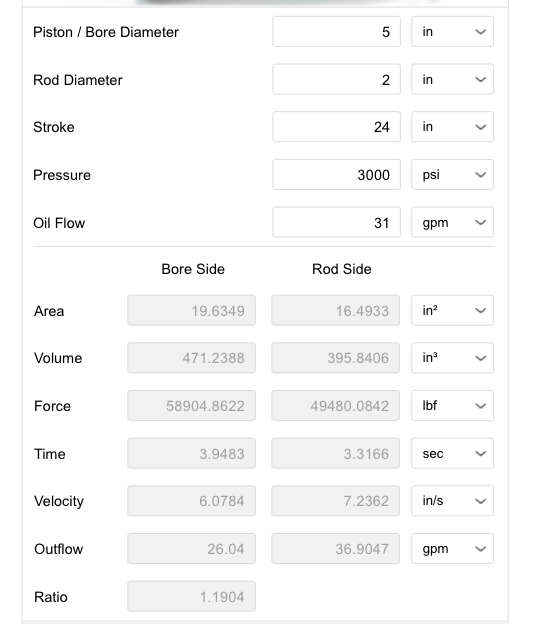Click the Stroke value field

337,127
